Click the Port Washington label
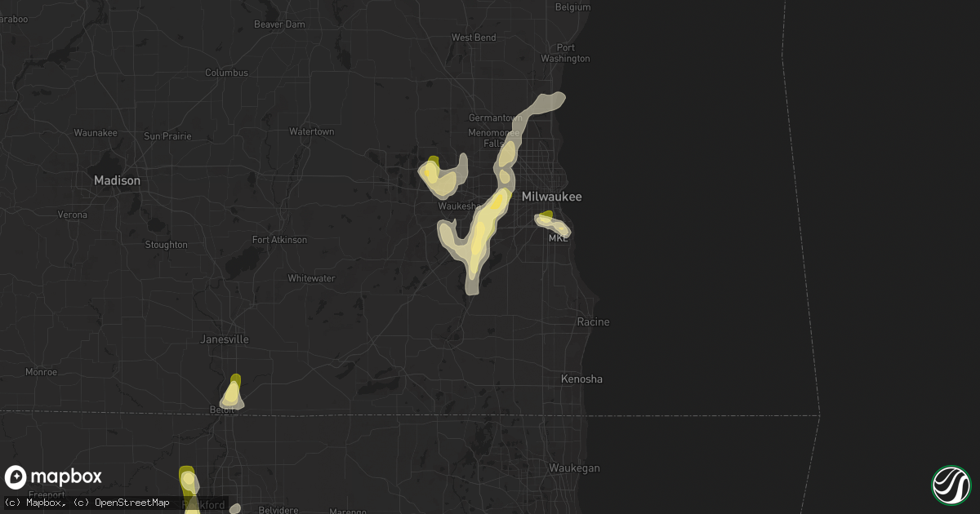 tap(565, 53)
